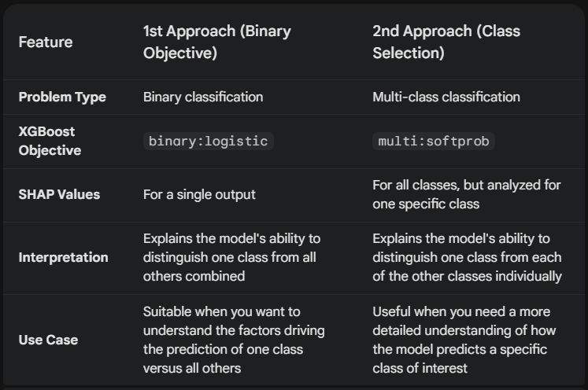
Task: Click 'For all classes, but analyzed' cell
Action: (x=467, y=194)
